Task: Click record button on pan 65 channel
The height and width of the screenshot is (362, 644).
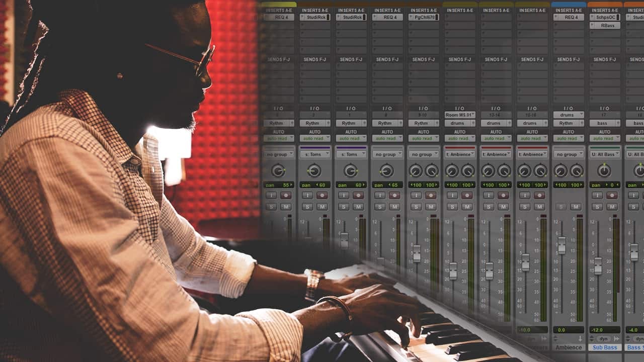Action: tap(394, 195)
